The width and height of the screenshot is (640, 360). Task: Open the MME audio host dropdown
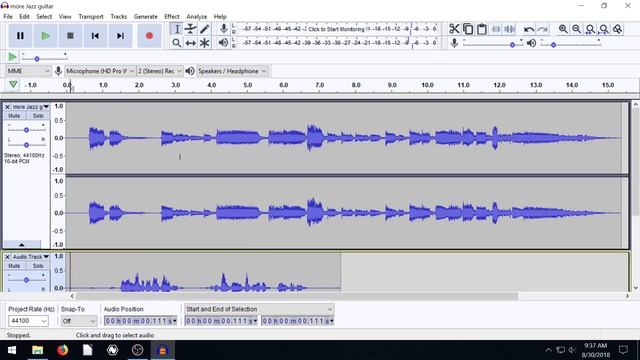coord(28,71)
